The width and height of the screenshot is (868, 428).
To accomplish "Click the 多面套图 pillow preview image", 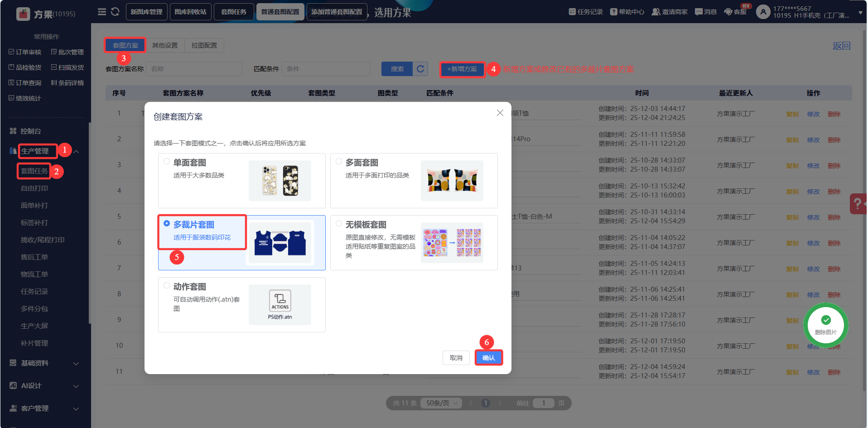I will point(452,180).
